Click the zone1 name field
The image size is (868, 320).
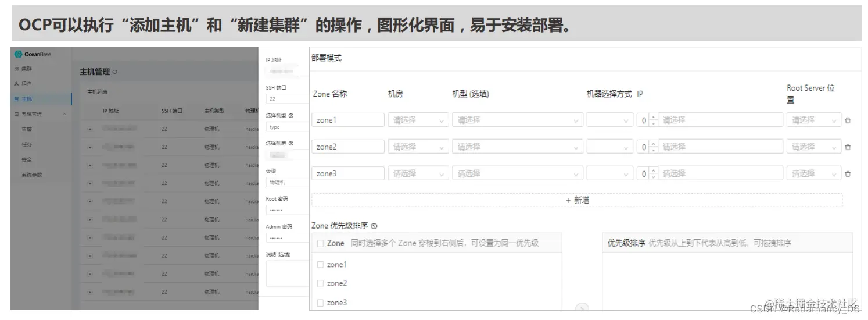(348, 120)
